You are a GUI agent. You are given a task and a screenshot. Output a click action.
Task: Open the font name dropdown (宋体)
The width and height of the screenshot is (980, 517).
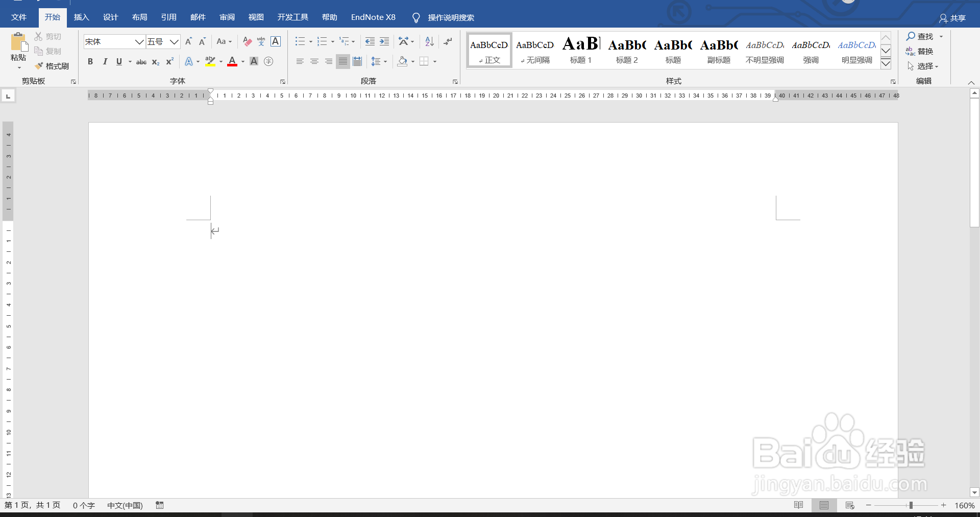point(139,42)
